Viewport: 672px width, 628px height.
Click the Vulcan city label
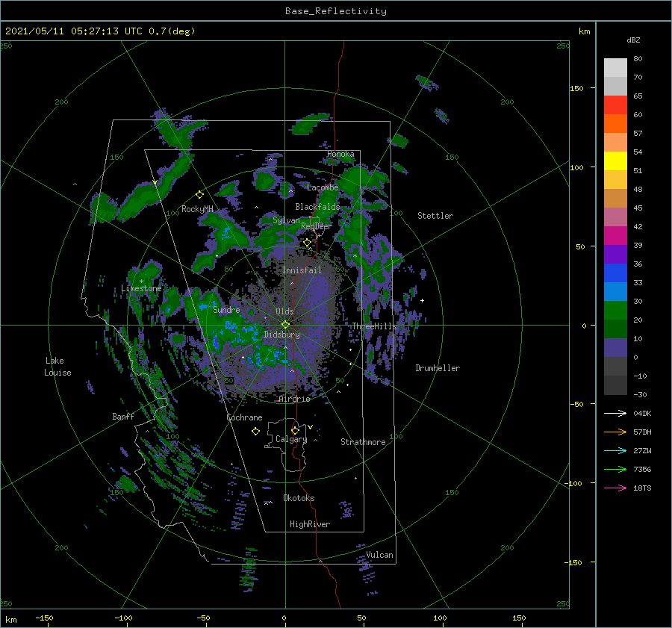379,555
